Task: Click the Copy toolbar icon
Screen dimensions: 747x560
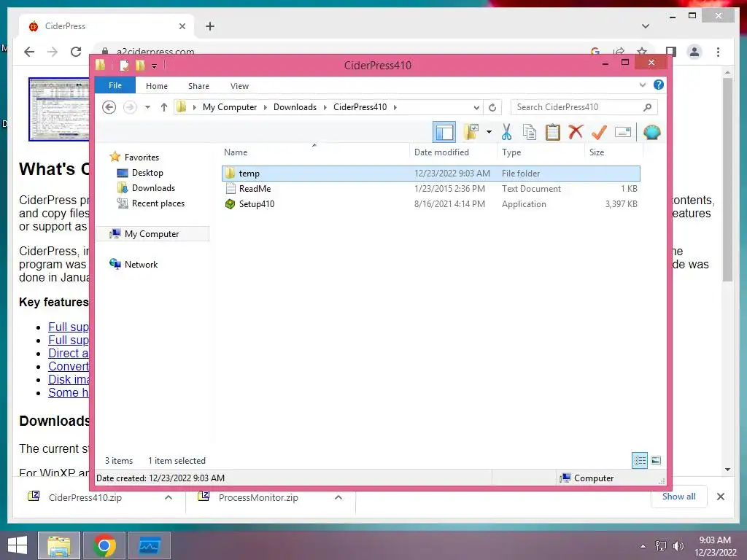Action: (x=530, y=132)
